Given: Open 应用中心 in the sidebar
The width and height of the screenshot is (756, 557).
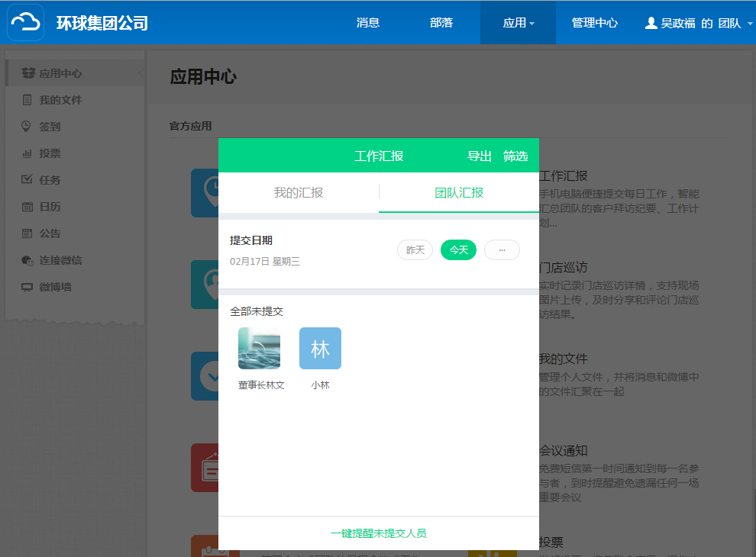Looking at the screenshot, I should (60, 73).
